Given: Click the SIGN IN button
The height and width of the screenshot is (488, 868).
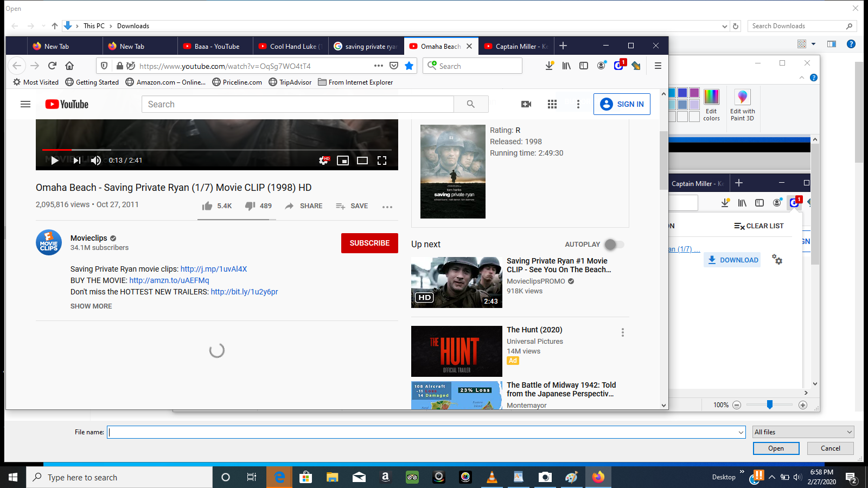Looking at the screenshot, I should 622,104.
